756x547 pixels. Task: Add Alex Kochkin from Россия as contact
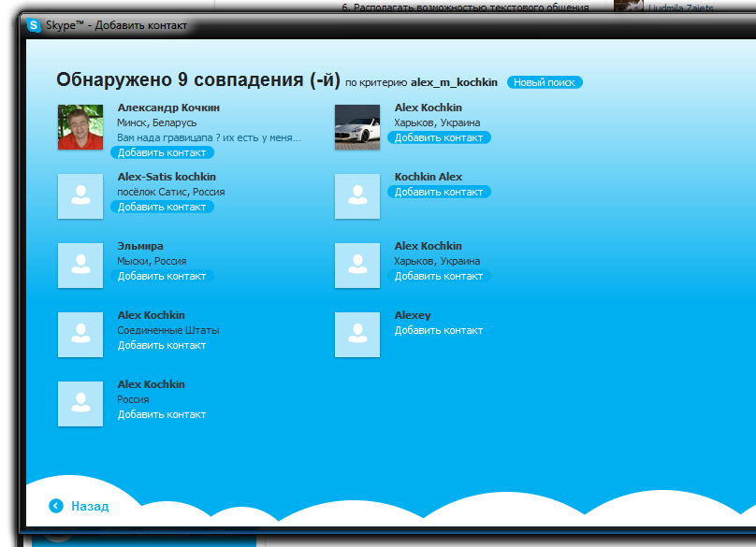tap(162, 414)
